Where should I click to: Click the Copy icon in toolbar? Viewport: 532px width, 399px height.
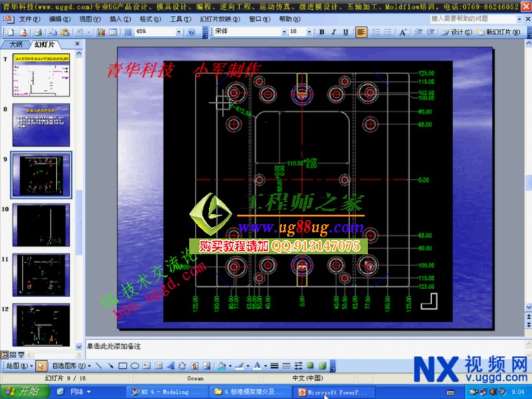(53, 32)
